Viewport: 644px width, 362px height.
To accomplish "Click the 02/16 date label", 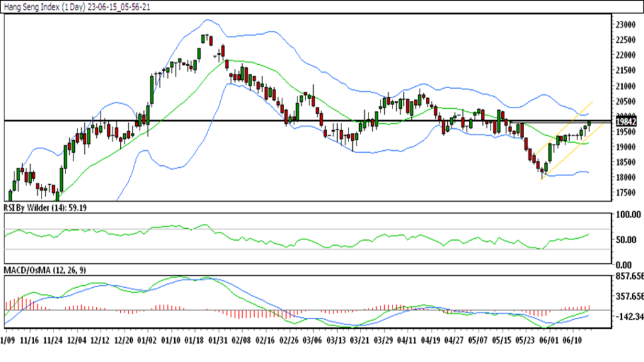I will [265, 341].
